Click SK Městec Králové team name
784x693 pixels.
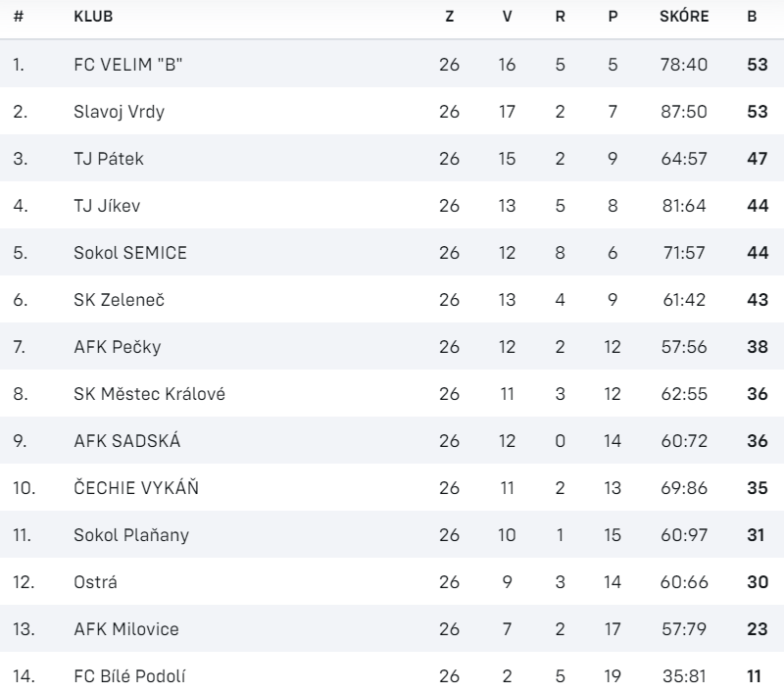(x=143, y=394)
